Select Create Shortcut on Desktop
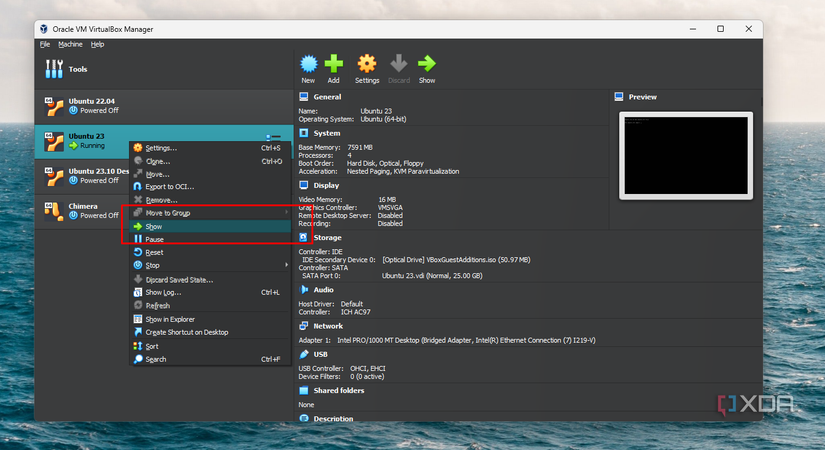 click(x=210, y=332)
